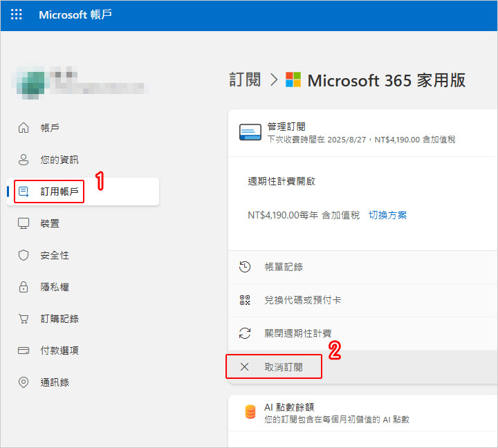Click the padlock icon for 隱私權

tap(24, 287)
